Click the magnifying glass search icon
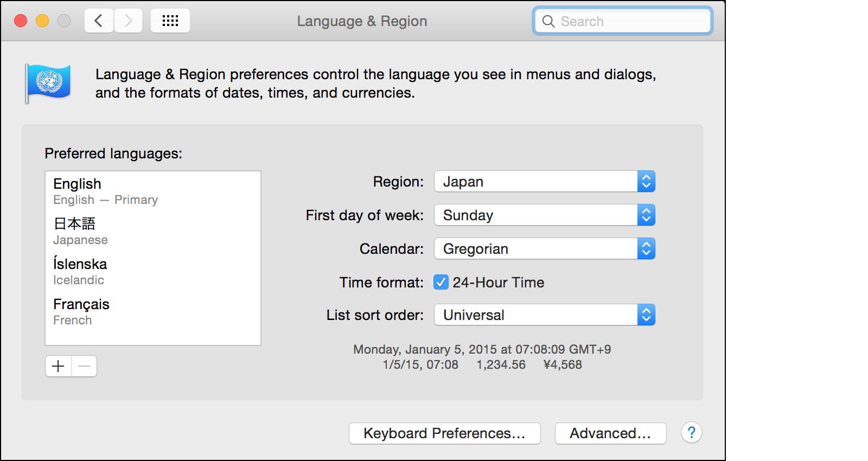Screen dimensions: 868x461 tap(548, 21)
